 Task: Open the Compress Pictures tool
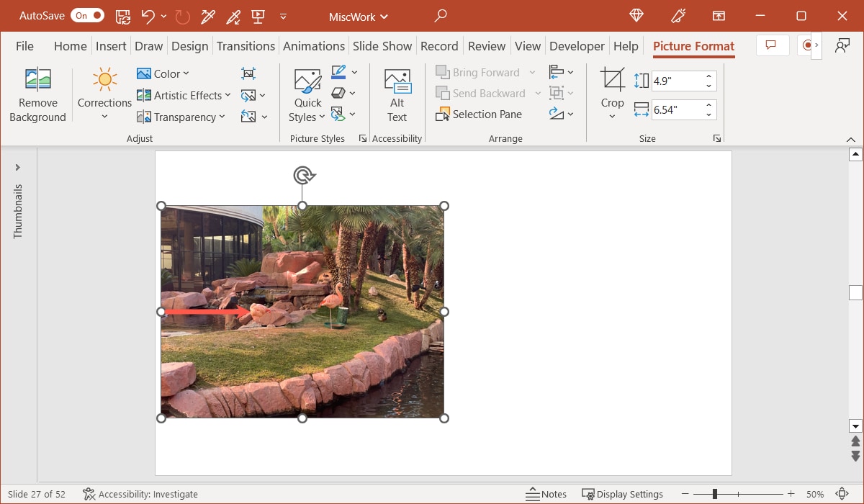(x=248, y=73)
